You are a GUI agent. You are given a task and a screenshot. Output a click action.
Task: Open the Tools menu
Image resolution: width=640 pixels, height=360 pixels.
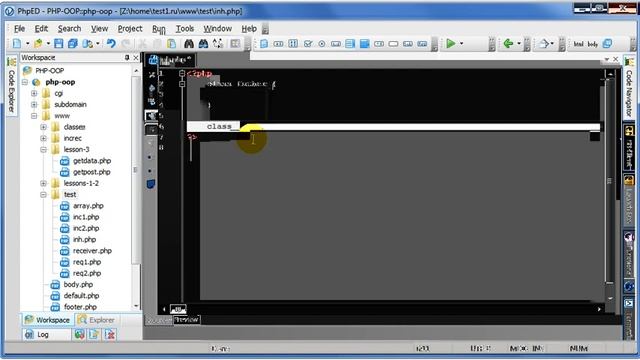click(x=184, y=29)
